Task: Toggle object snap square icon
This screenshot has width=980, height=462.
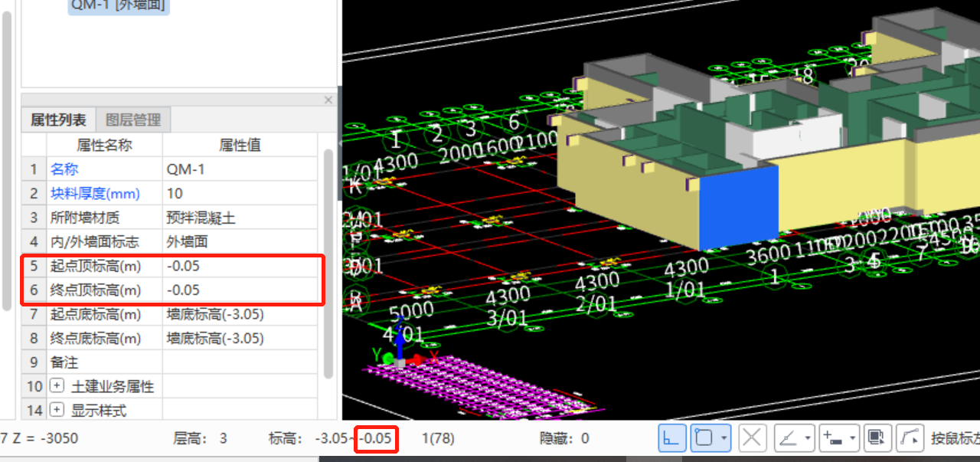Action: pos(704,439)
